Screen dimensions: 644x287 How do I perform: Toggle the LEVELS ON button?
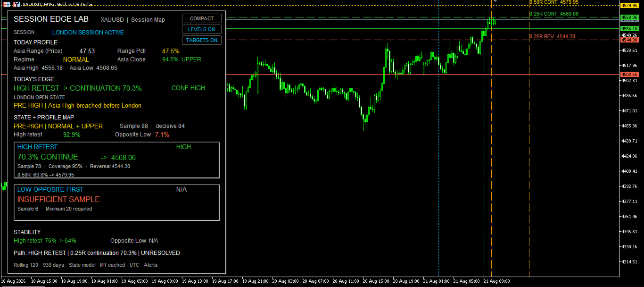point(202,29)
